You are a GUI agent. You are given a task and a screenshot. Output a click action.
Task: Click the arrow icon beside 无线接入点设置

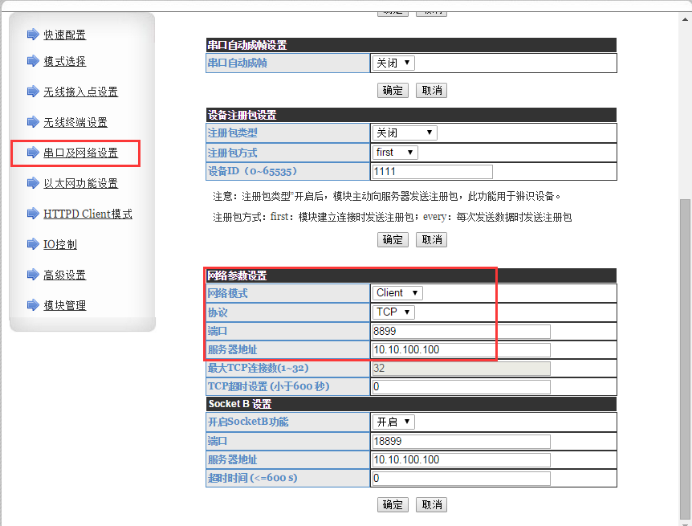(x=33, y=92)
